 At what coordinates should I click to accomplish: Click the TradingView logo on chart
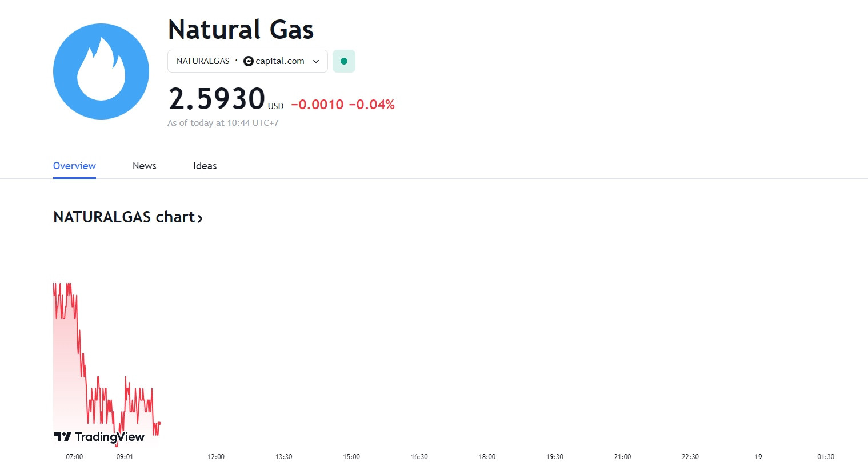[x=99, y=437]
